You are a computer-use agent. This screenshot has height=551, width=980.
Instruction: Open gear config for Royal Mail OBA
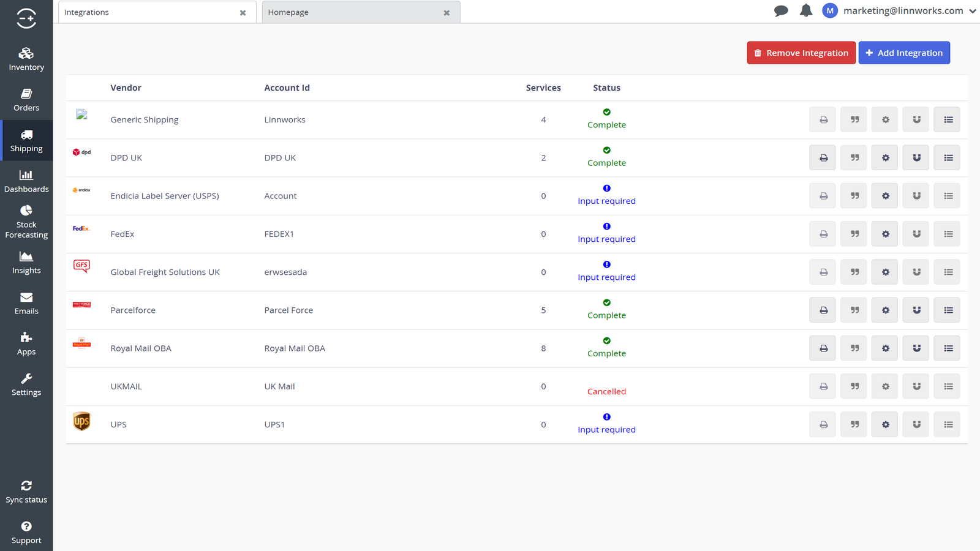885,348
